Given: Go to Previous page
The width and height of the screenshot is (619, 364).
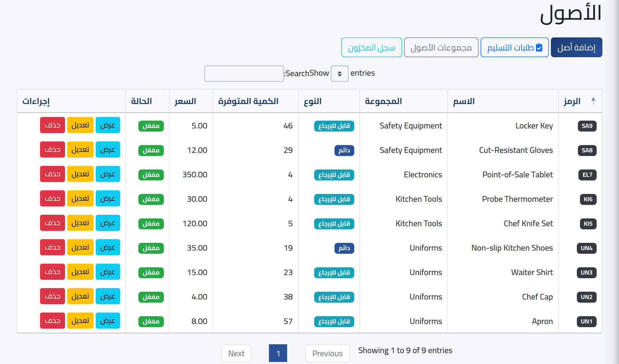Looking at the screenshot, I should point(327,353).
